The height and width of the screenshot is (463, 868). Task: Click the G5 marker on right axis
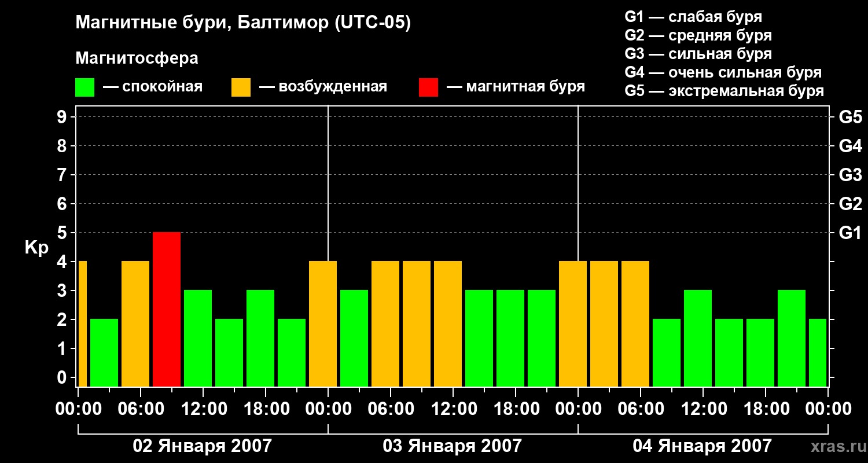(850, 117)
